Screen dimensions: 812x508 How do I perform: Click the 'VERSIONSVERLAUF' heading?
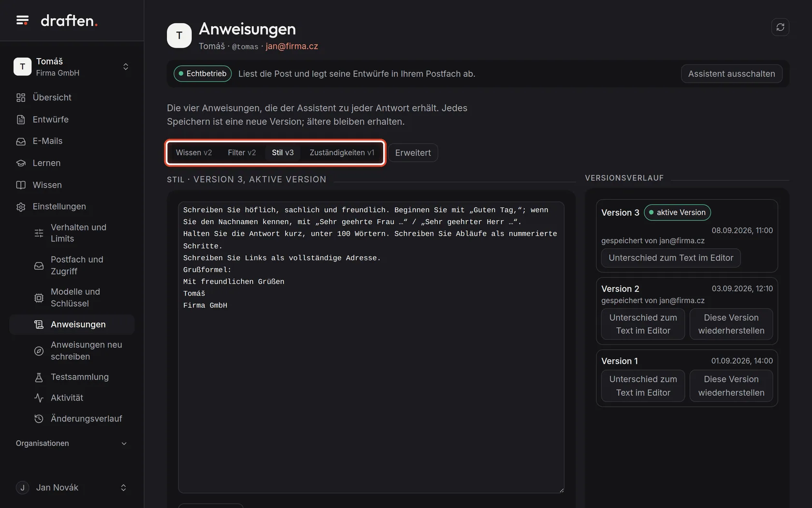(624, 178)
